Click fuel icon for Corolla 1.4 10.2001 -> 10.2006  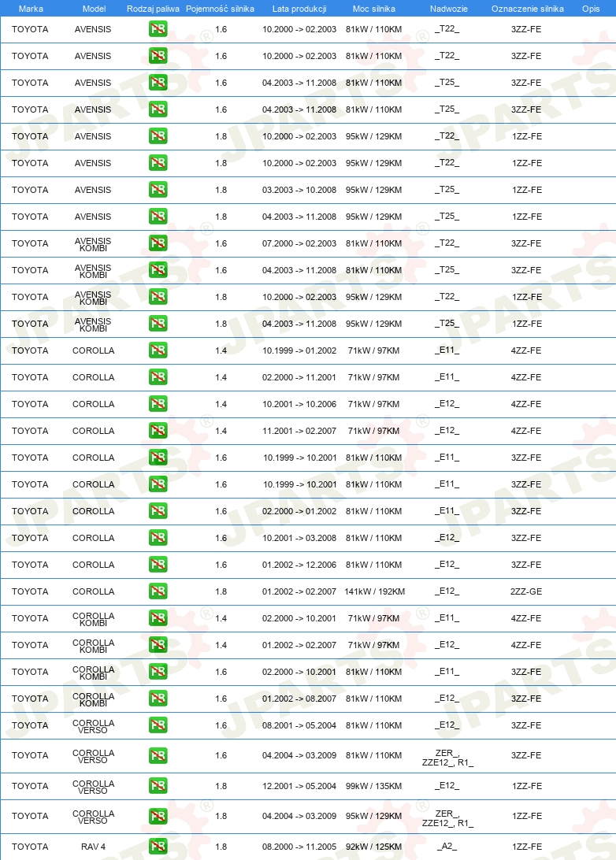click(x=158, y=404)
